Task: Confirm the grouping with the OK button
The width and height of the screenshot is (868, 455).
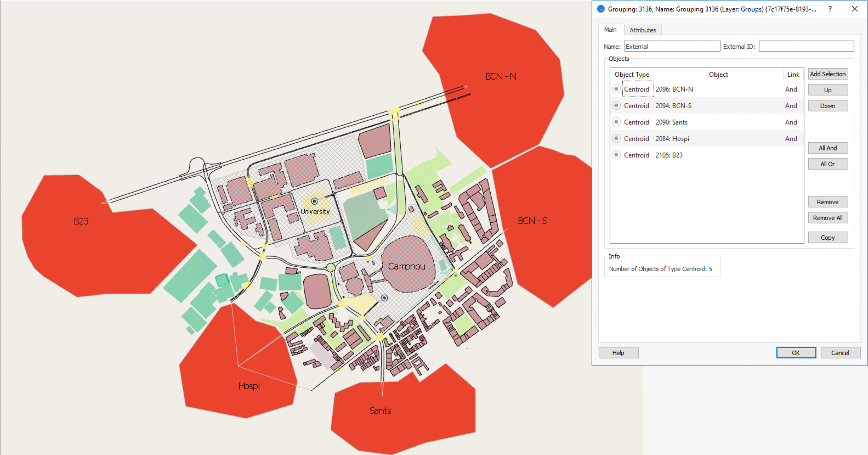Action: click(x=796, y=353)
